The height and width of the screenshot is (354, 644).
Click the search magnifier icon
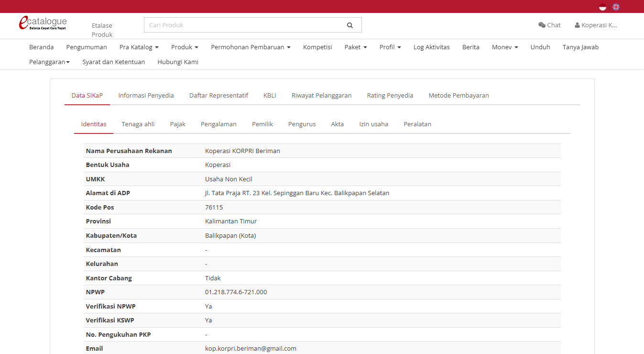[349, 25]
